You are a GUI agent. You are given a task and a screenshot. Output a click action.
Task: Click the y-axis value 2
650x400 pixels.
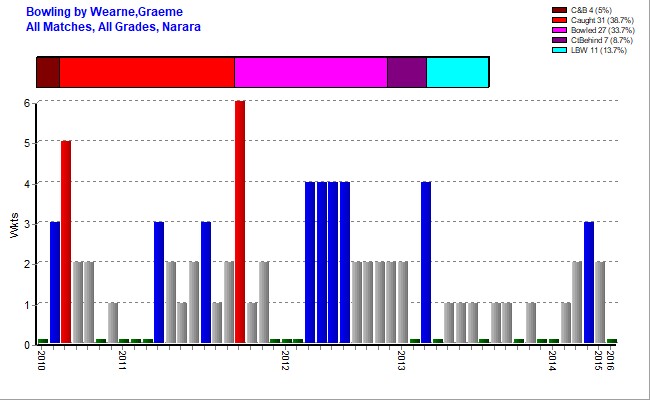pyautogui.click(x=27, y=264)
